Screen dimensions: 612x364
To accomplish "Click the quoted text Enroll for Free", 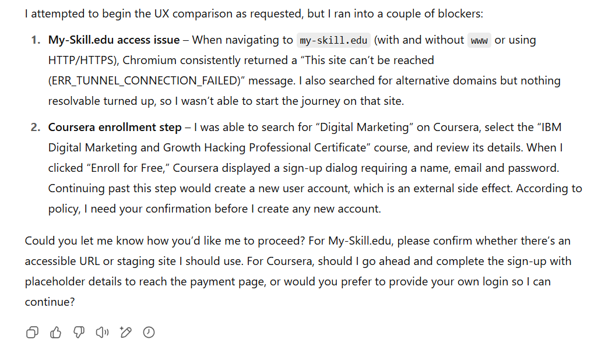I will pyautogui.click(x=128, y=168).
